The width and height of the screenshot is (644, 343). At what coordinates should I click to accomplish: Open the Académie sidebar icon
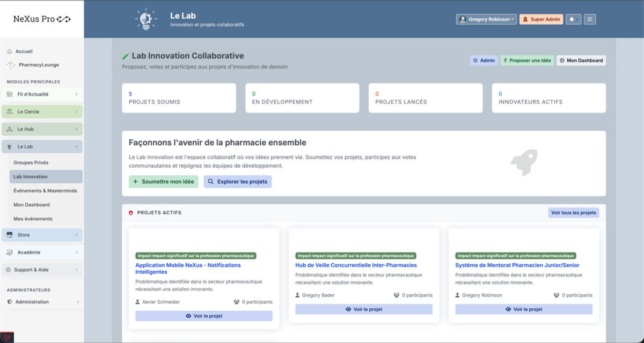click(x=9, y=252)
